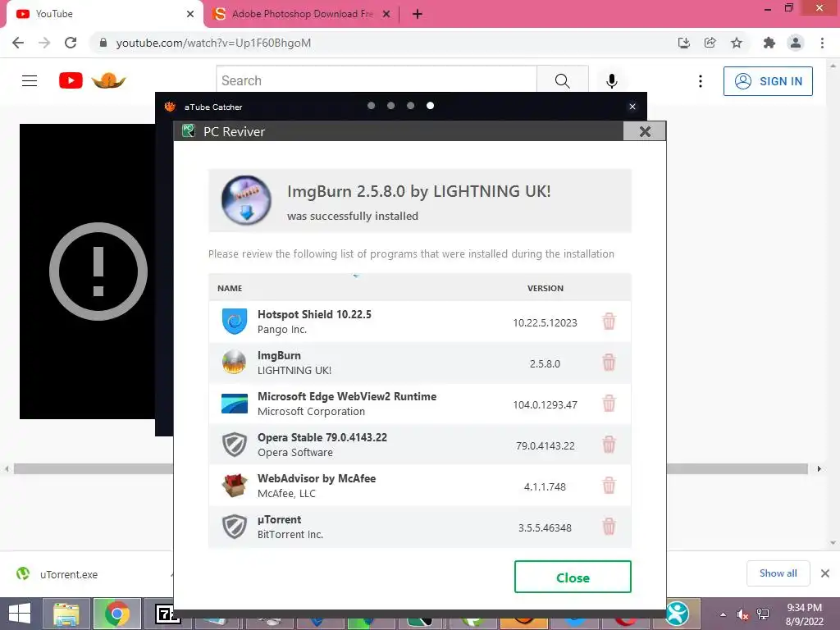Click the aTube Catcher logo icon
Image resolution: width=840 pixels, height=630 pixels.
[x=171, y=107]
